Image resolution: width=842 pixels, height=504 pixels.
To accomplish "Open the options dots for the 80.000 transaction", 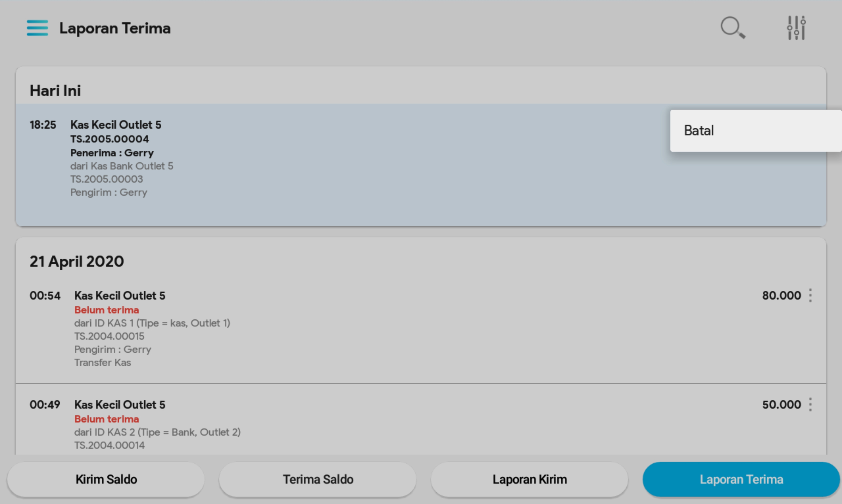I will click(810, 296).
